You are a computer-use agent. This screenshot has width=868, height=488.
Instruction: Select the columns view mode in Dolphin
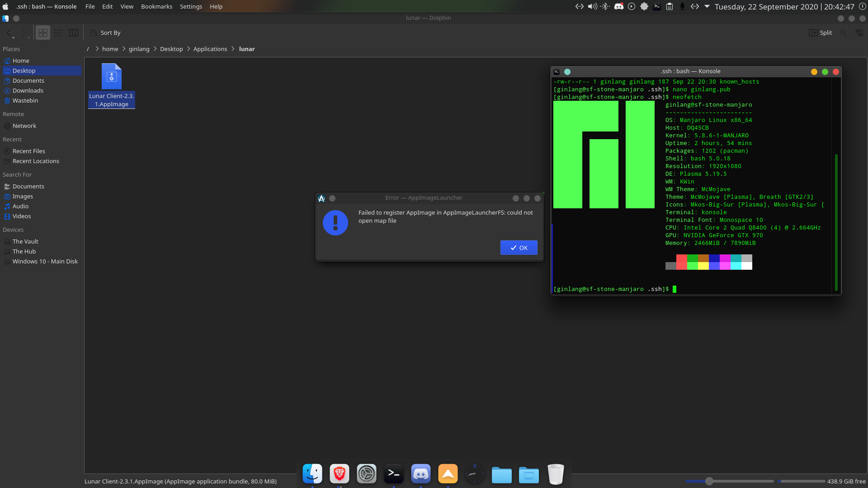click(73, 33)
